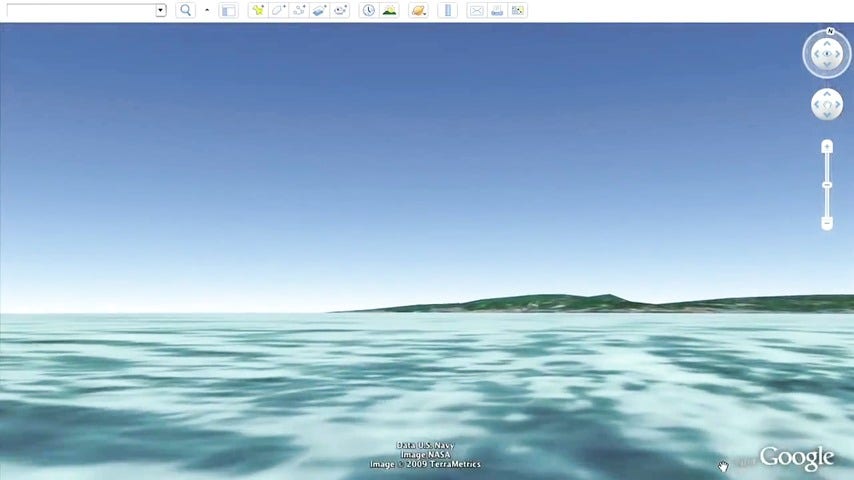Move left with the hand joystick's left arrow
The width and height of the screenshot is (854, 480).
tap(816, 105)
